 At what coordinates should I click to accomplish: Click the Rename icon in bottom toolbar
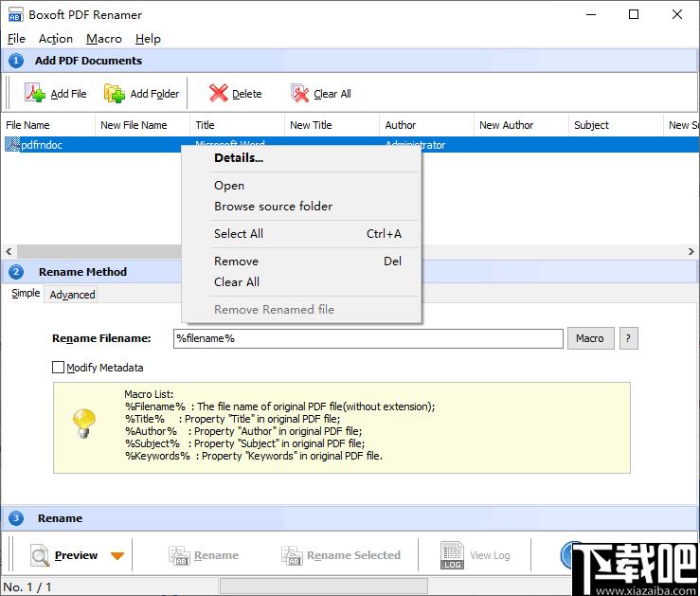[x=179, y=555]
